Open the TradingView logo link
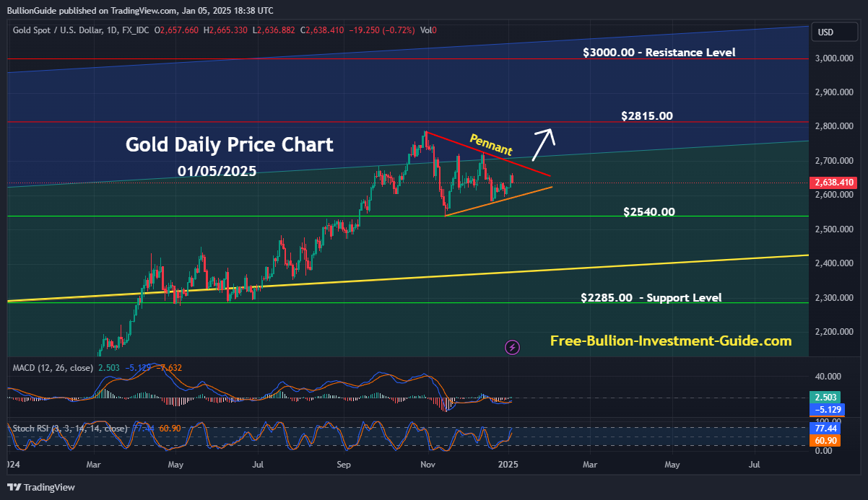The image size is (868, 500). 40,487
